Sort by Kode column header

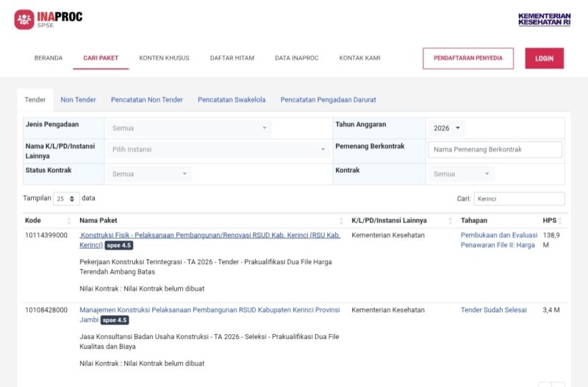[x=48, y=221]
